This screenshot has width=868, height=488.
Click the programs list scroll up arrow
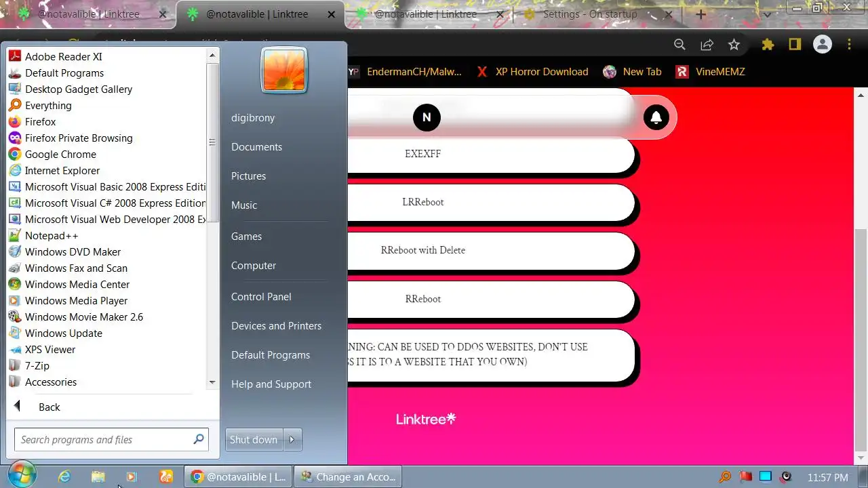click(x=212, y=56)
